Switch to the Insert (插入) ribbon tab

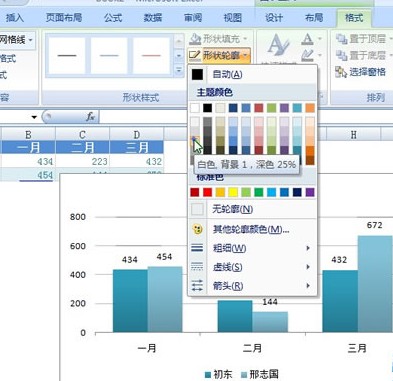click(15, 17)
